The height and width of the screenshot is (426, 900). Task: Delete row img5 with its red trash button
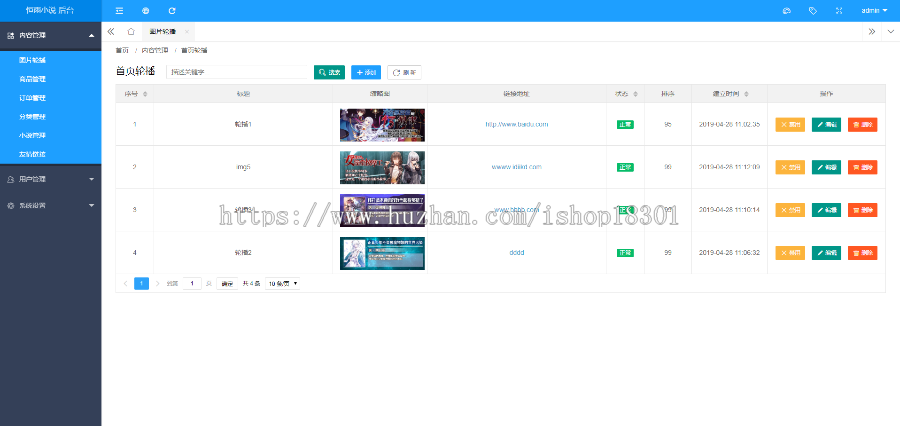(x=863, y=167)
